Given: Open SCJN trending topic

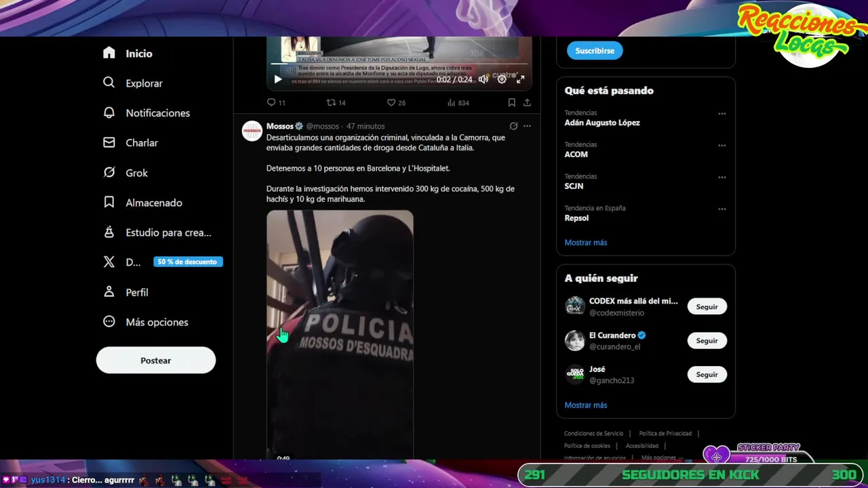Looking at the screenshot, I should coord(574,186).
